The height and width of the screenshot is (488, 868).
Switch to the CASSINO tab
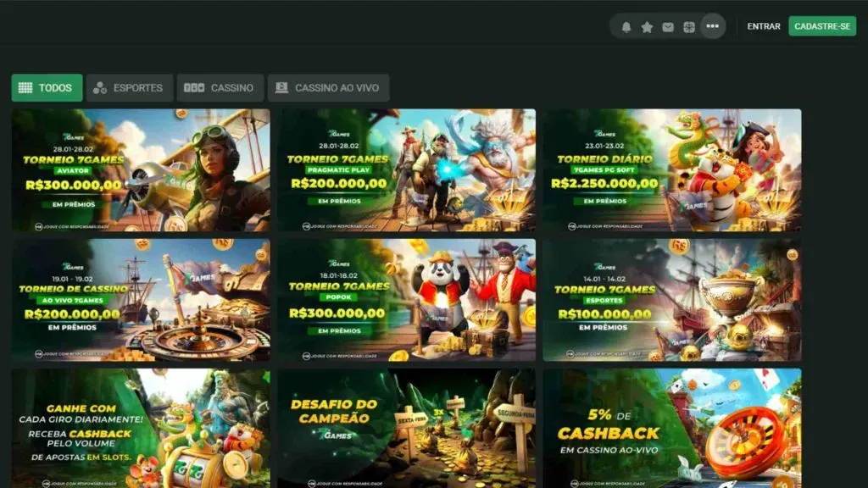pyautogui.click(x=220, y=88)
